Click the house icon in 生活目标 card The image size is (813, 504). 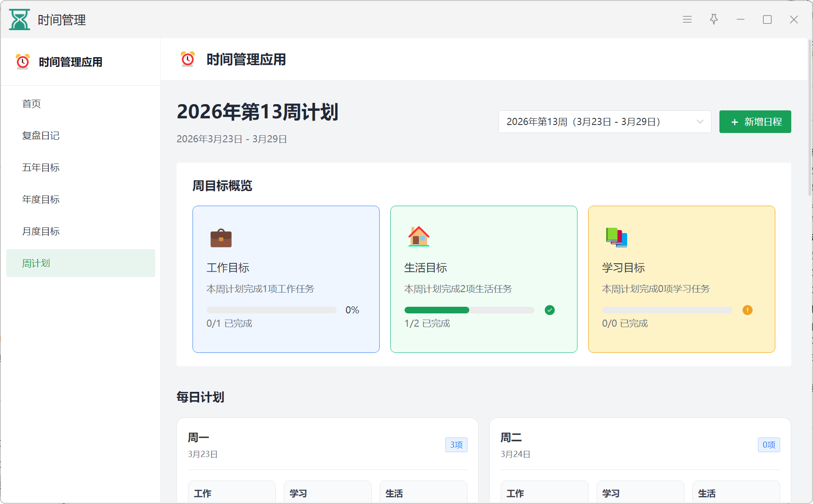pyautogui.click(x=419, y=237)
